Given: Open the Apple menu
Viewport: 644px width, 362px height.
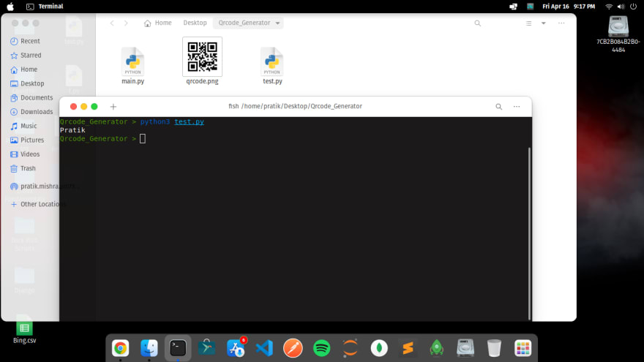Looking at the screenshot, I should coord(10,6).
